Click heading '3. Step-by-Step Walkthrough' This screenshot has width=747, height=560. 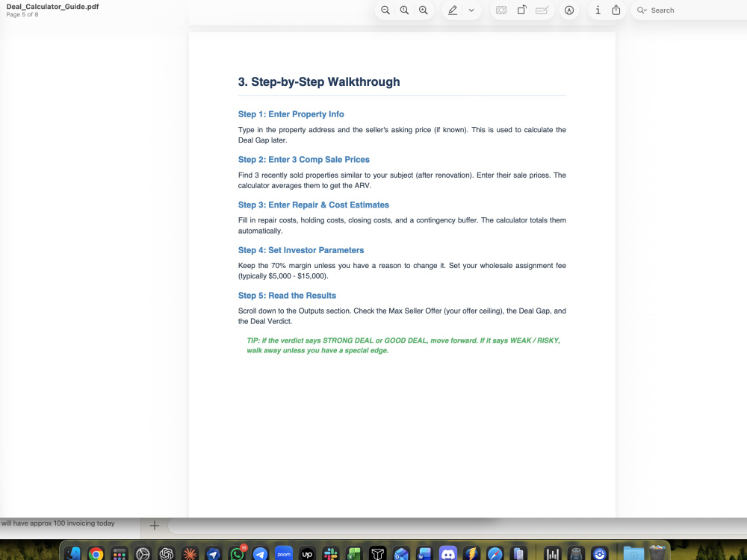pyautogui.click(x=319, y=82)
